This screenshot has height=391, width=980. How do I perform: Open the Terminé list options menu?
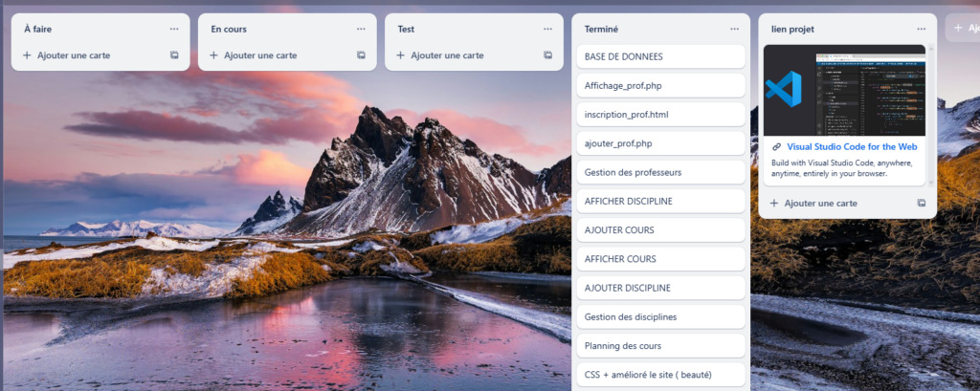734,30
